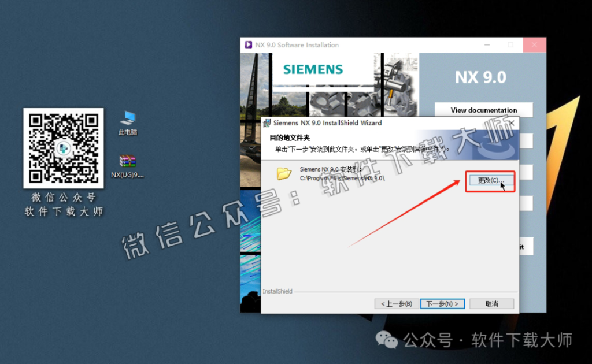Minimize the NX 9.0 Software Installation window

(x=489, y=44)
